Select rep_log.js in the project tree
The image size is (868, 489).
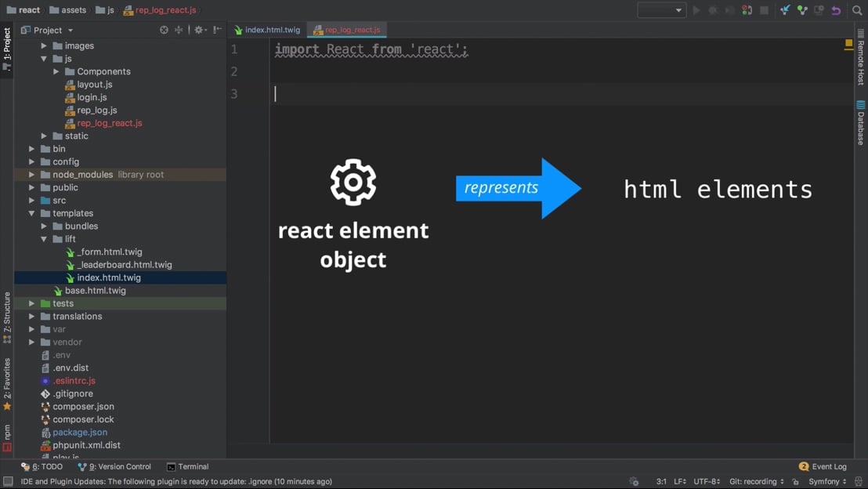click(97, 110)
